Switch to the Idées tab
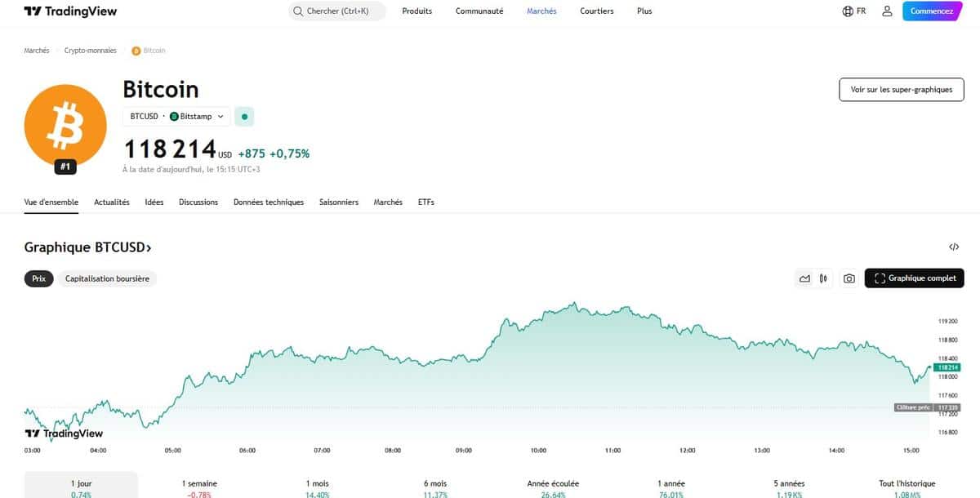 click(154, 202)
